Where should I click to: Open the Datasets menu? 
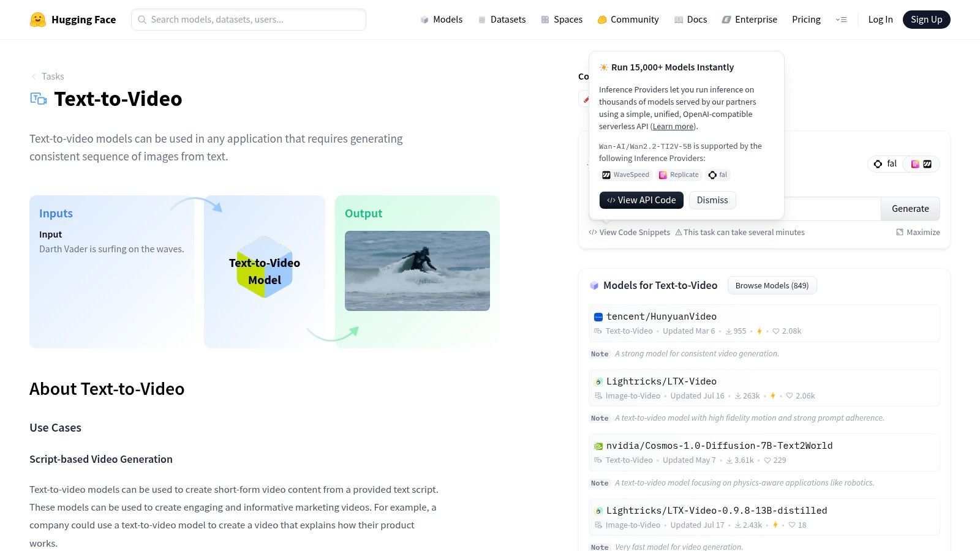(502, 19)
